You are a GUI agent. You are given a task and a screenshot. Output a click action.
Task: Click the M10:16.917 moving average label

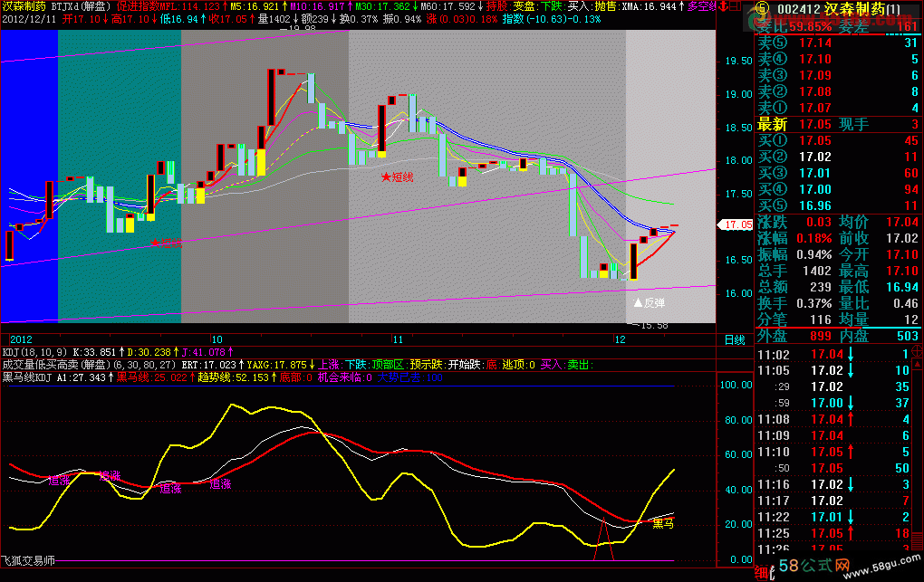[317, 6]
